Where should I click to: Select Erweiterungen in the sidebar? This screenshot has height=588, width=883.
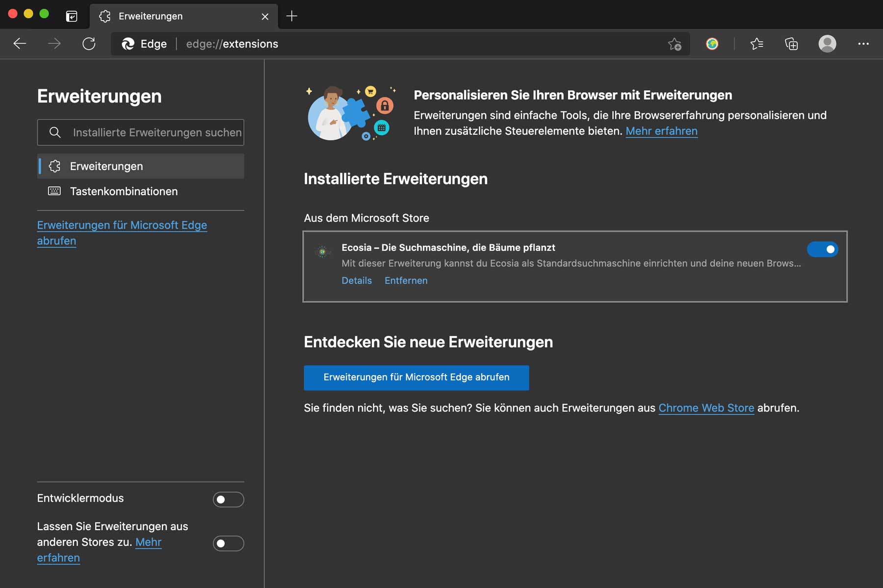tap(141, 166)
